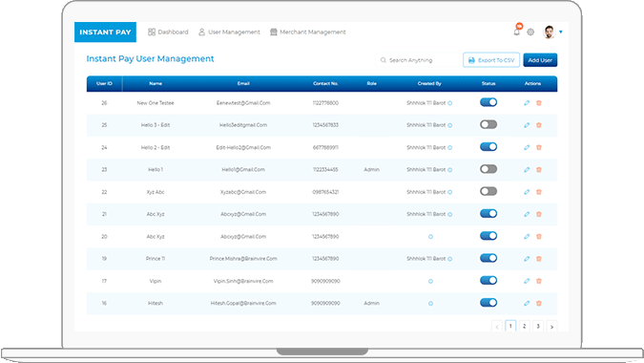Turn off Vipin's status toggle
This screenshot has height=363, width=644.
(x=488, y=280)
